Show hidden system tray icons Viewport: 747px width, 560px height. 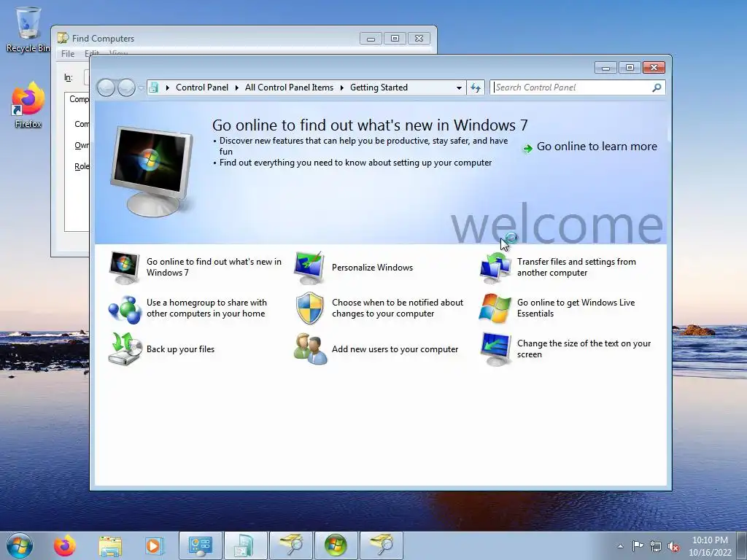[620, 546]
